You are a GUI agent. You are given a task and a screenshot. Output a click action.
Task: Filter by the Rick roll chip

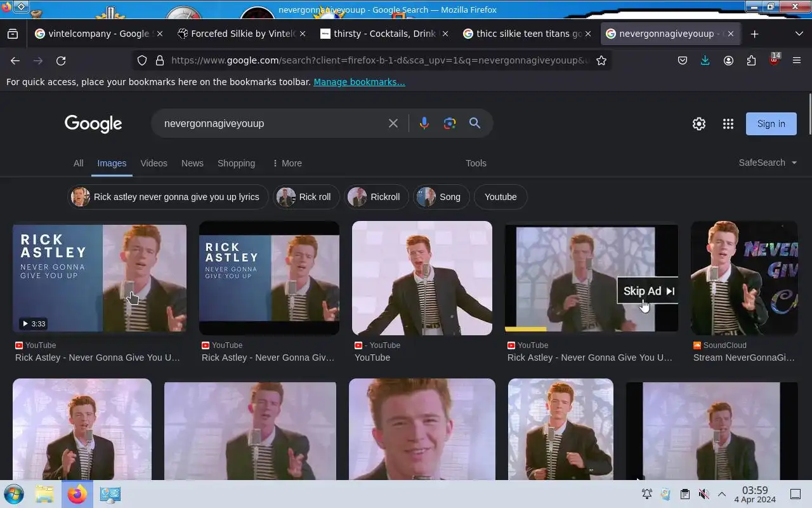tap(306, 197)
